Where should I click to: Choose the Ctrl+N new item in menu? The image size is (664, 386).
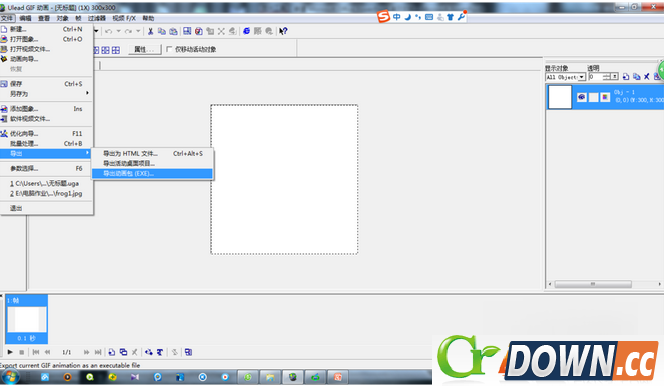(46, 29)
